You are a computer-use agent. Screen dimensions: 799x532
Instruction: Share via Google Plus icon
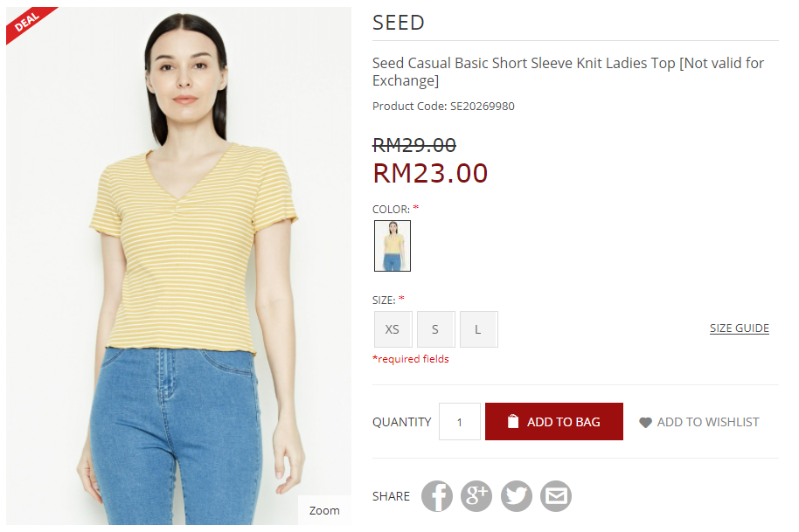click(476, 496)
